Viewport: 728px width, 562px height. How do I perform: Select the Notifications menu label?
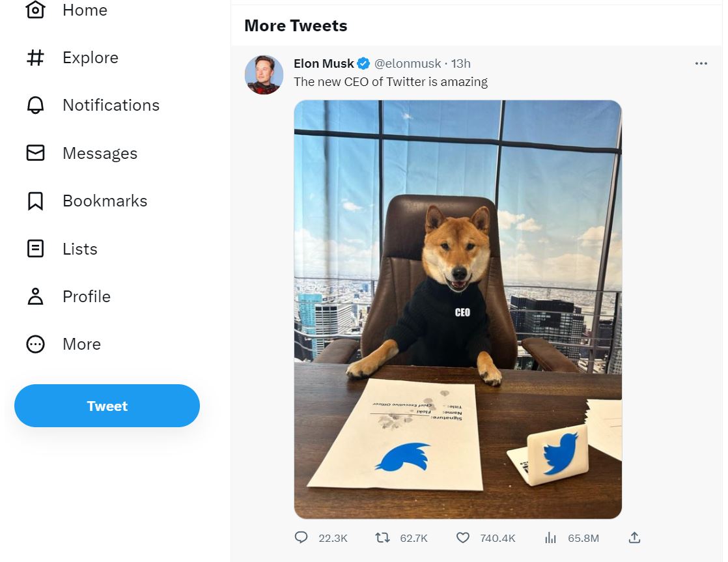[x=111, y=105]
